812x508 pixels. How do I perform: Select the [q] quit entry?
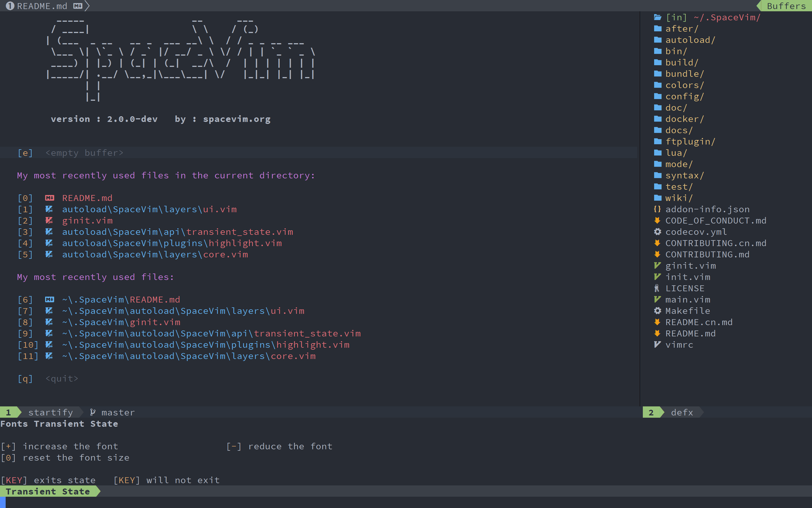[x=48, y=379]
